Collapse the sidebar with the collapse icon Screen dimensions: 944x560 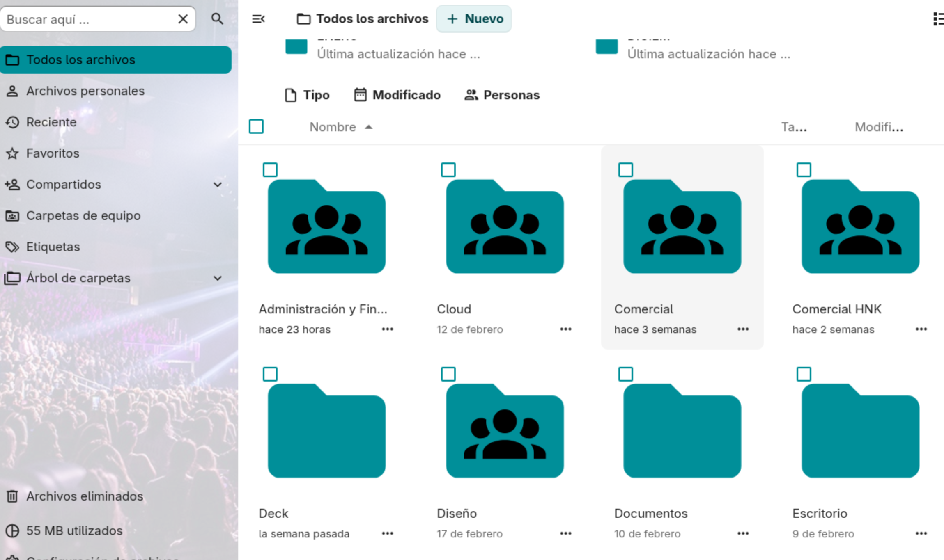(258, 18)
